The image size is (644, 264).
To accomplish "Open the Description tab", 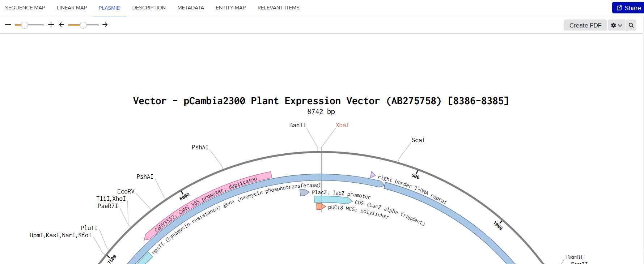I will click(x=149, y=8).
